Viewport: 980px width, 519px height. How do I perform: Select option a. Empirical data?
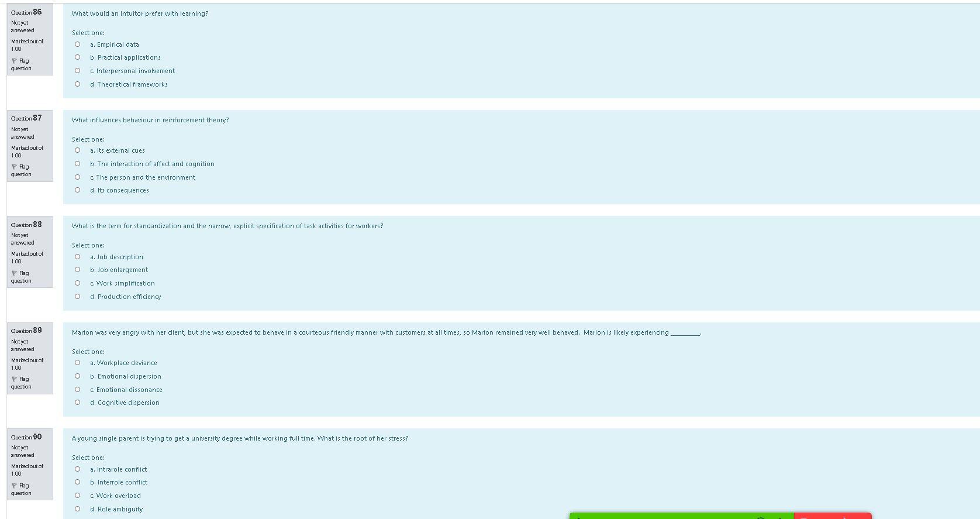click(x=77, y=44)
